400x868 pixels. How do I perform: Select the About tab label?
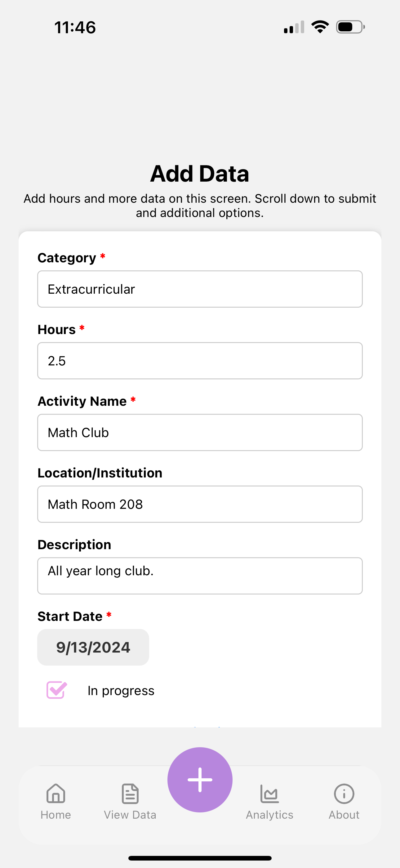[344, 815]
